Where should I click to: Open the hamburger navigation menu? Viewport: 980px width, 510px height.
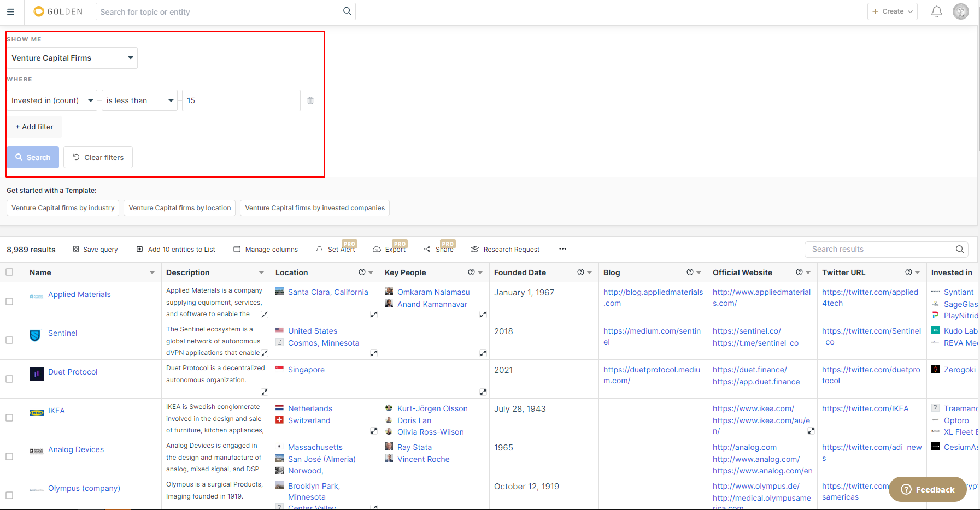[x=10, y=11]
